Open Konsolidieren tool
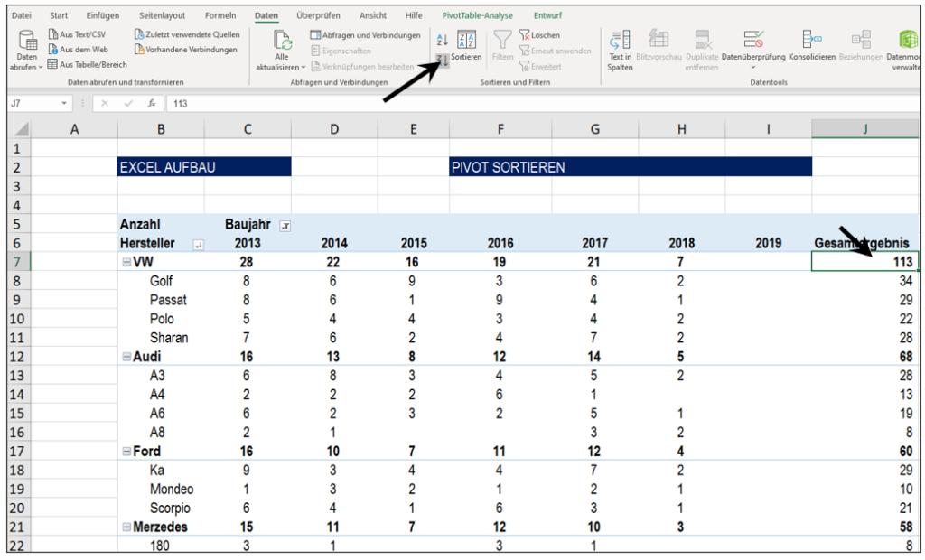 (x=812, y=45)
